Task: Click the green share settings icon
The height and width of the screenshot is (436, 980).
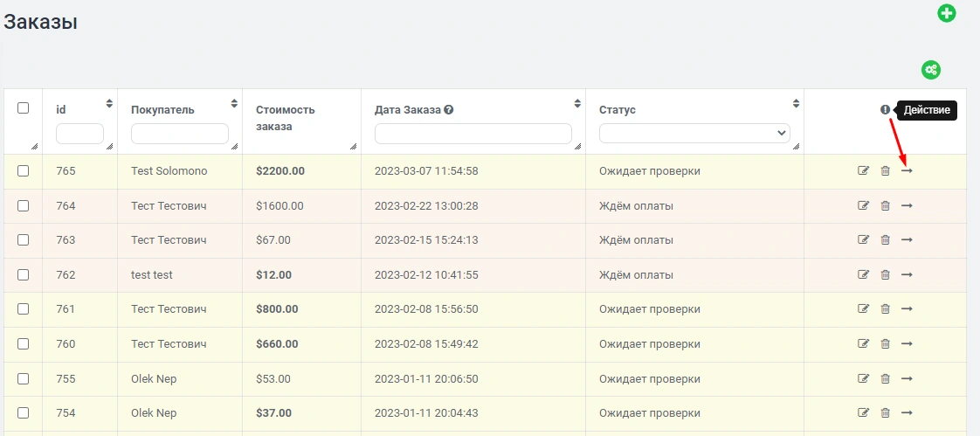Action: 931,70
